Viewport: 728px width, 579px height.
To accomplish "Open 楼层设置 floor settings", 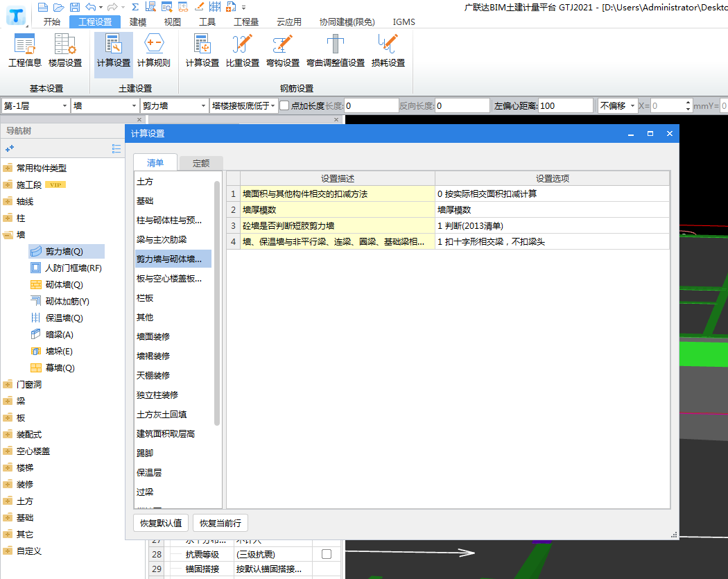I will click(x=65, y=51).
